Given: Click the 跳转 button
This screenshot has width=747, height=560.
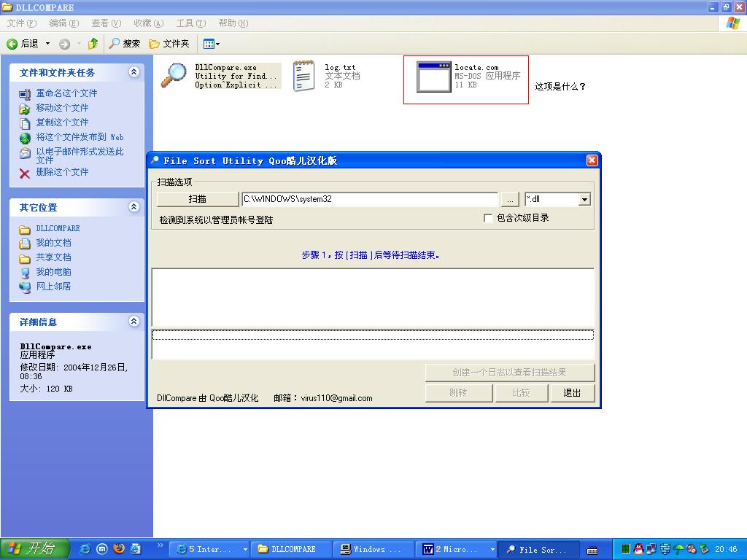Looking at the screenshot, I should (x=459, y=393).
